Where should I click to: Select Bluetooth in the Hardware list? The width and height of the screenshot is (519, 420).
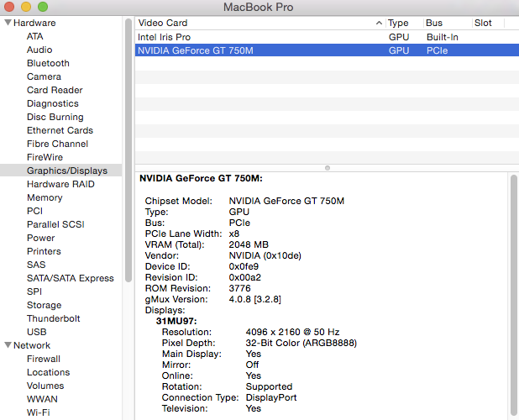click(x=48, y=63)
